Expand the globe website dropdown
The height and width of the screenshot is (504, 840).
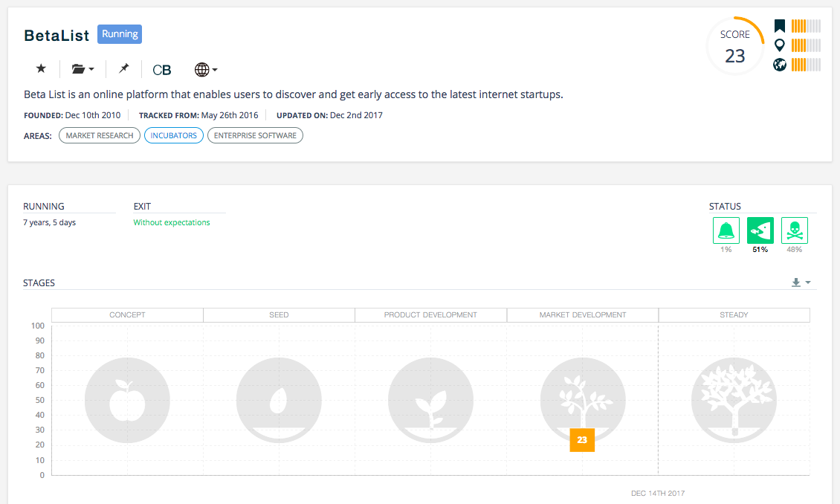coord(205,70)
